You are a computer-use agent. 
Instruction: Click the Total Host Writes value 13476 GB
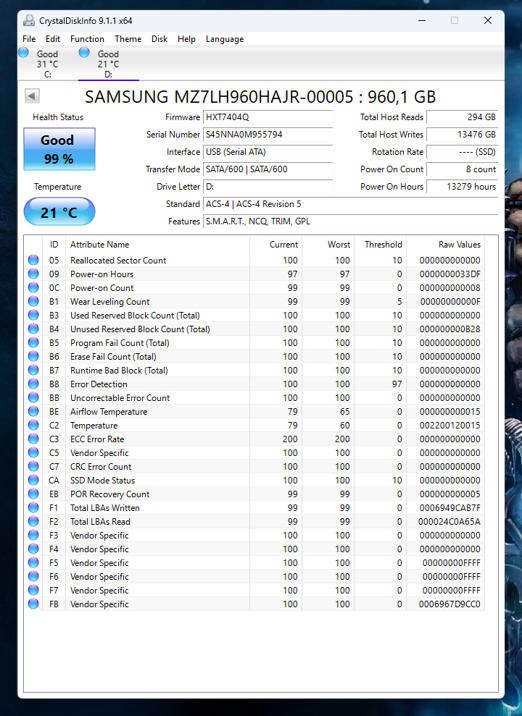[462, 134]
